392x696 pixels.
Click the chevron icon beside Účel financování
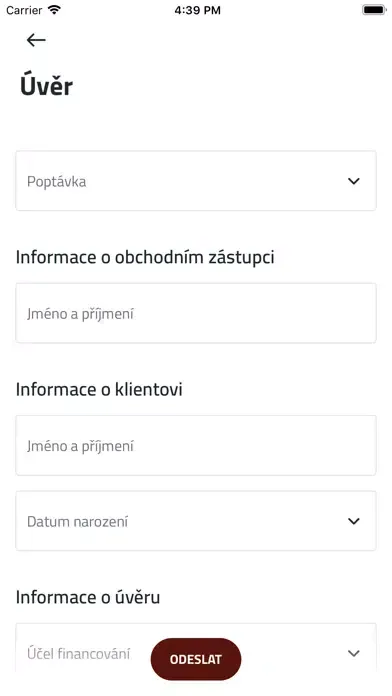tap(353, 653)
